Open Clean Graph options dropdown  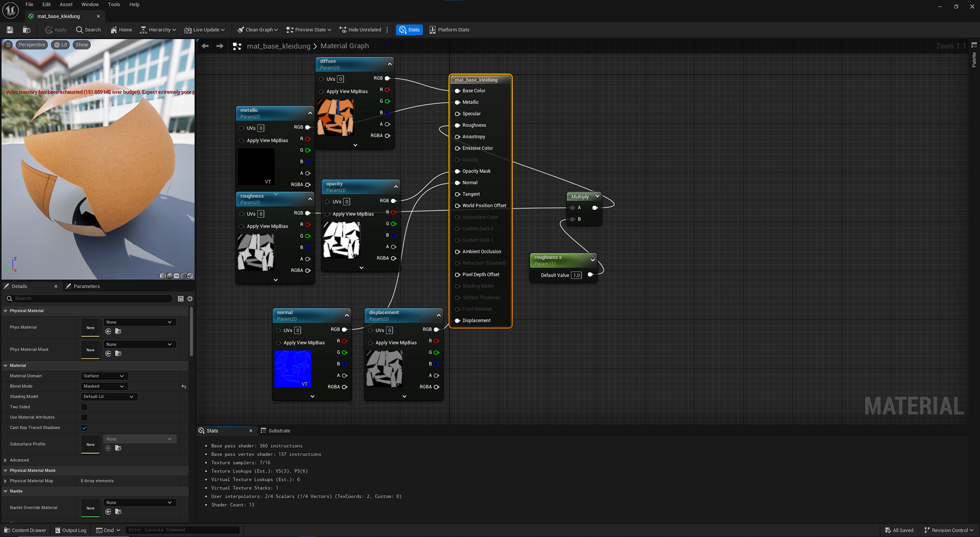coord(257,30)
